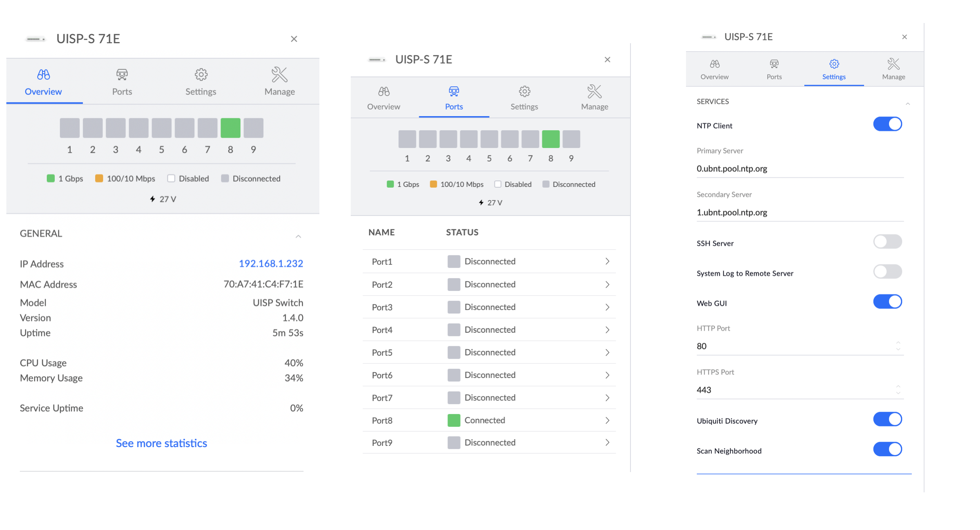Disable the NTP Client toggle
The height and width of the screenshot is (530, 980).
click(x=887, y=124)
